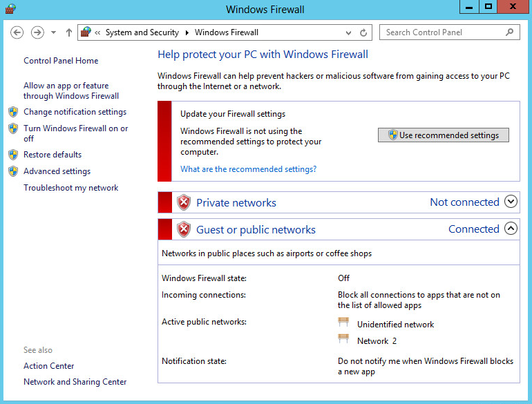Click the Windows Firewall state Off value
This screenshot has width=532, height=404.
click(x=343, y=278)
